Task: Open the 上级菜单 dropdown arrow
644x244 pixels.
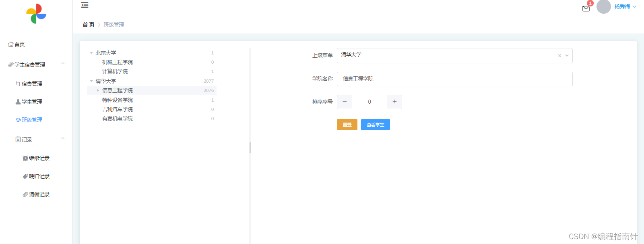Action: click(x=567, y=56)
